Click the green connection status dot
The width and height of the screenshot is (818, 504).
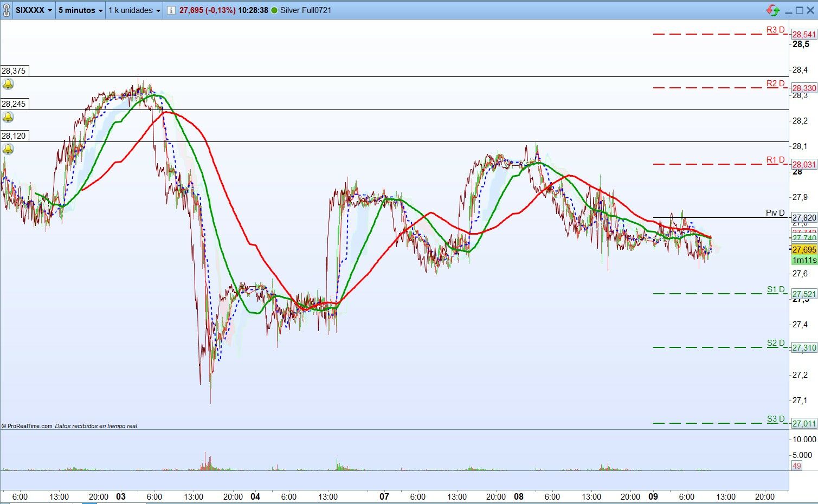click(x=274, y=10)
